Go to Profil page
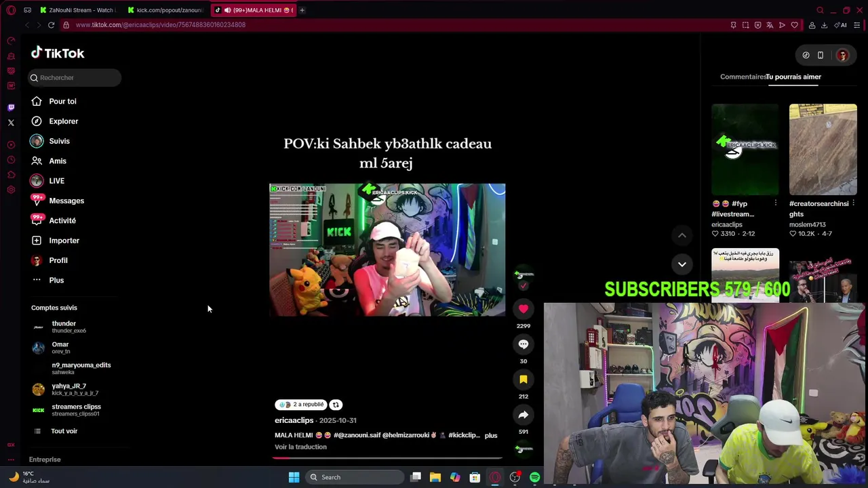This screenshot has width=868, height=488. 50,260
